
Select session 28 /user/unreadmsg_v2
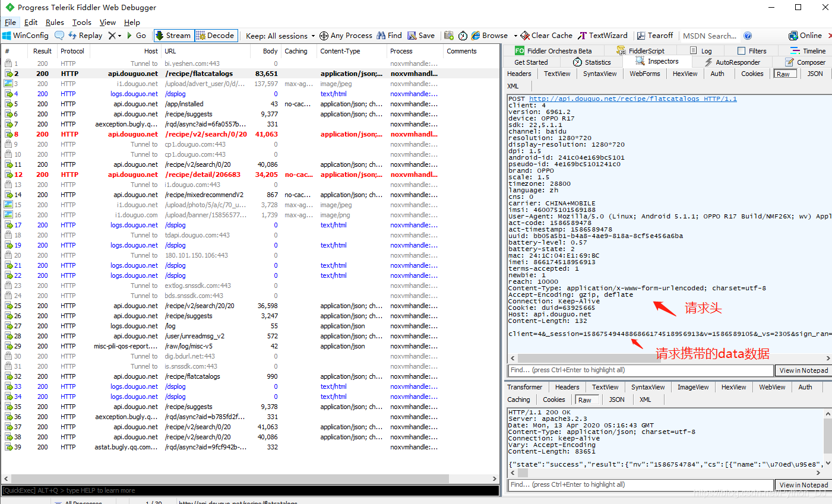(x=250, y=336)
